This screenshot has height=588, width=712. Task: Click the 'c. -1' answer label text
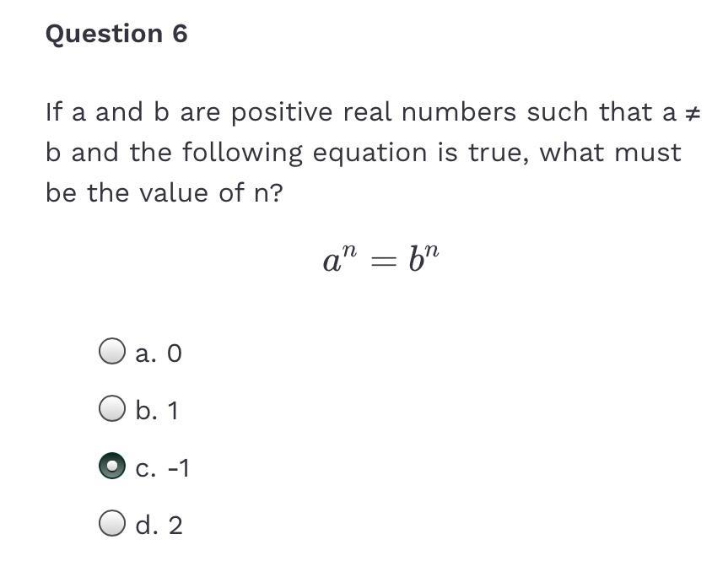tap(162, 468)
